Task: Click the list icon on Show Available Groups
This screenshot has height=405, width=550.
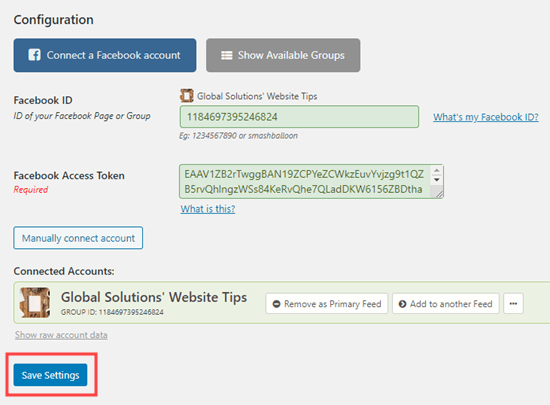Action: point(227,55)
